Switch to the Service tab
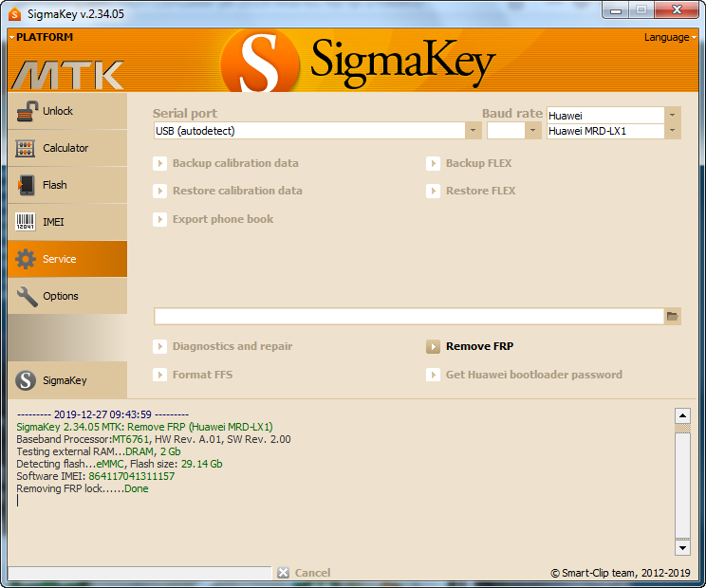Viewport: 706px width, 588px height. pos(67,259)
